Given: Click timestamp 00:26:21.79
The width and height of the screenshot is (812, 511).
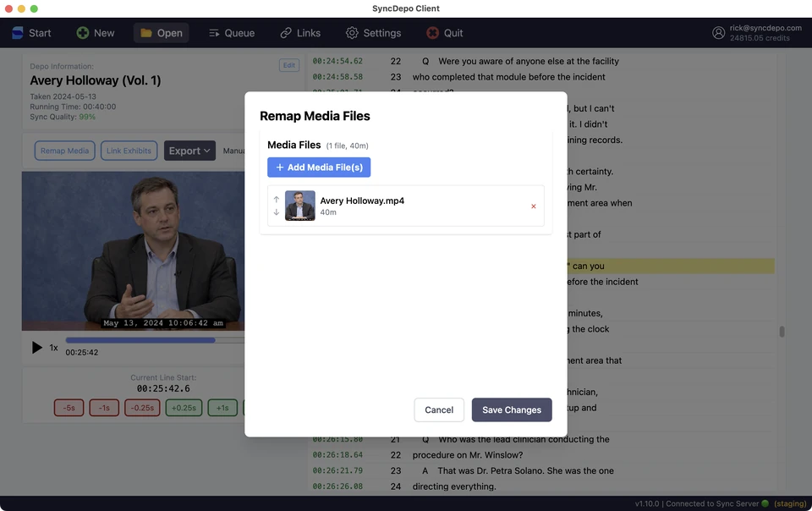Looking at the screenshot, I should [x=337, y=470].
